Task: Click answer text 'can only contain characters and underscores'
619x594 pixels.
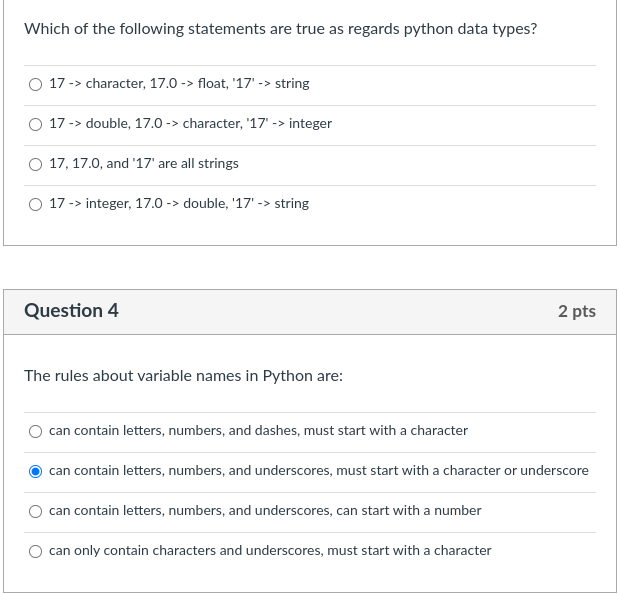Action: (x=270, y=550)
